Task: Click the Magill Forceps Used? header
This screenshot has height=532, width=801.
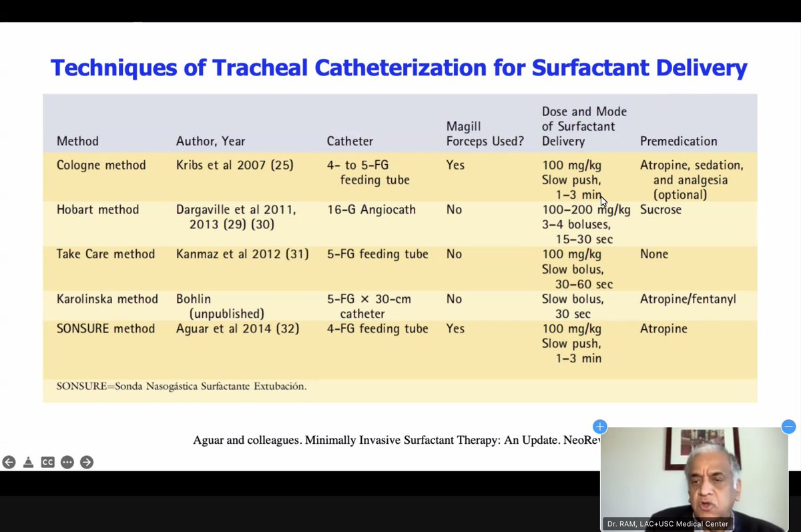Action: (485, 134)
